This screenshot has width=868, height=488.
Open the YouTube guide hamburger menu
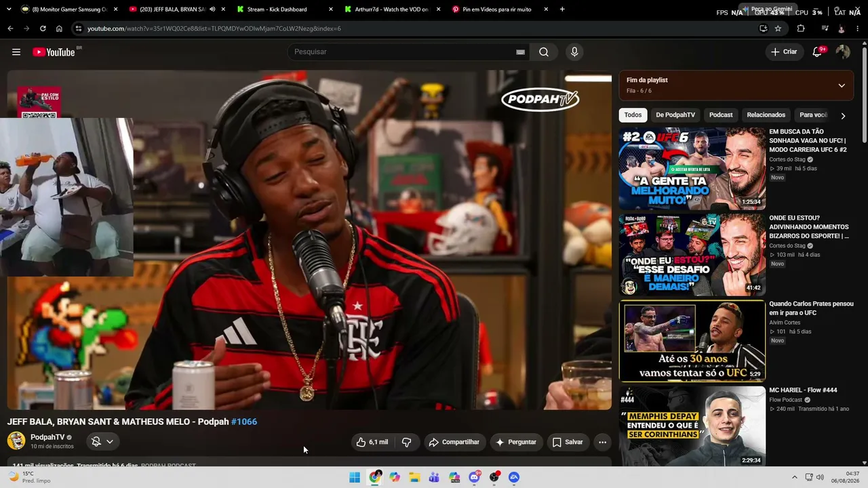[16, 52]
